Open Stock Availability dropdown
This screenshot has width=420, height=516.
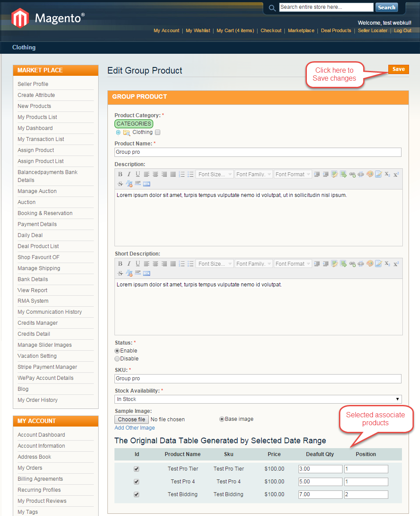258,399
